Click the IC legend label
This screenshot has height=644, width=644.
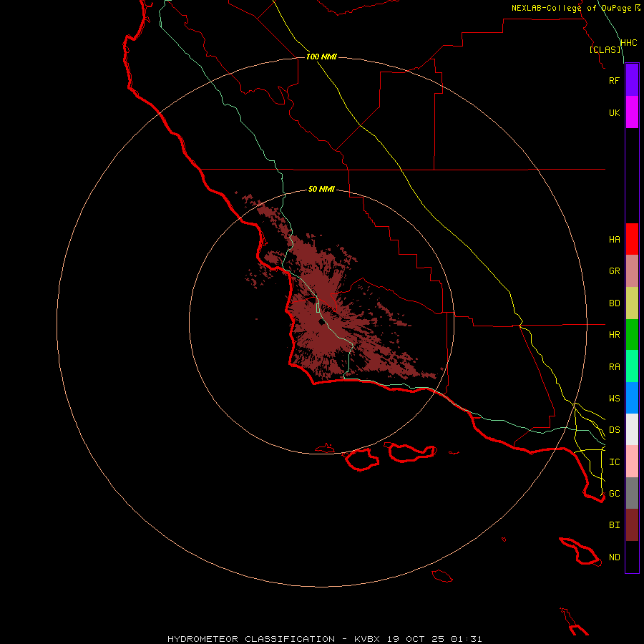coord(614,462)
